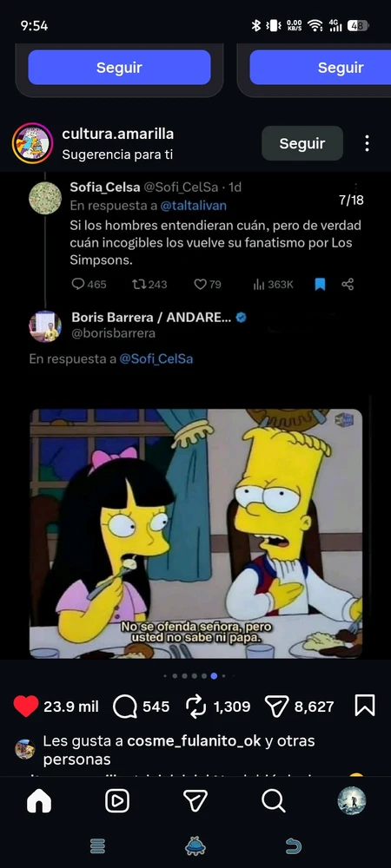The height and width of the screenshot is (868, 391).
Task: Follow cultura.amarilla with Seguir button
Action: [x=302, y=143]
